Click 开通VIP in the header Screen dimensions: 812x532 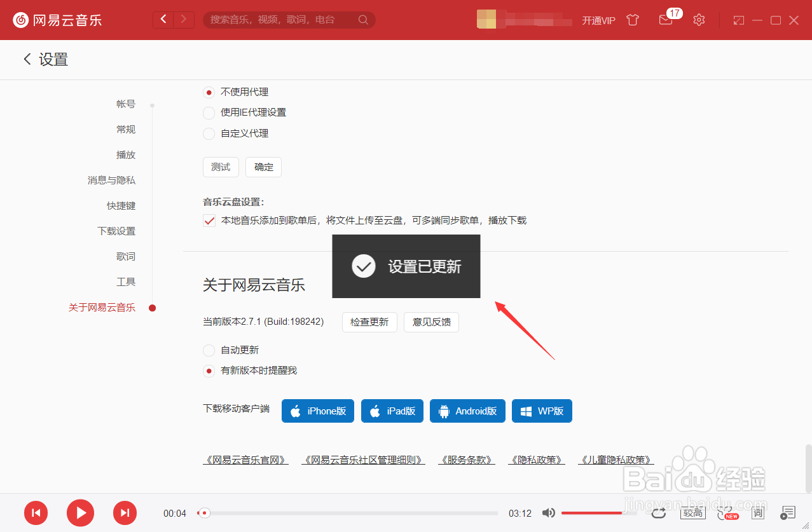(x=598, y=20)
